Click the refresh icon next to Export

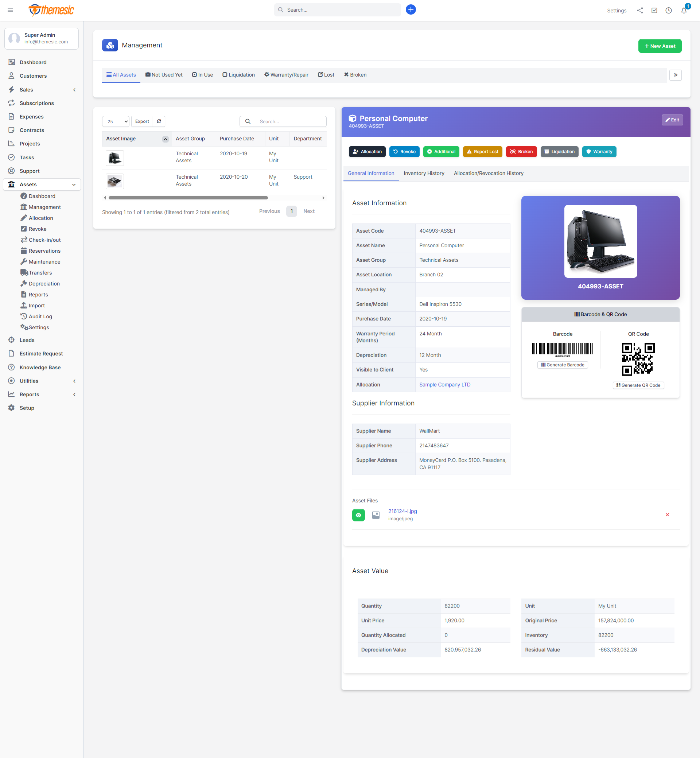(159, 121)
